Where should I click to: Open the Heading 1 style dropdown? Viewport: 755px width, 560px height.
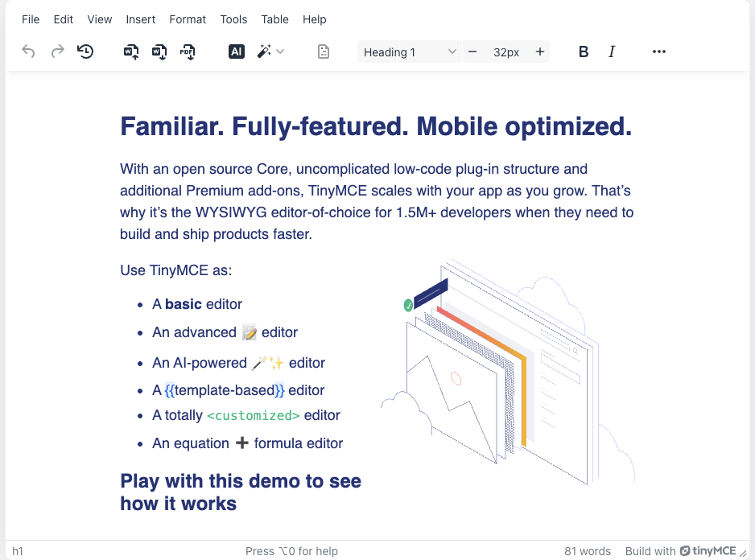coord(407,51)
